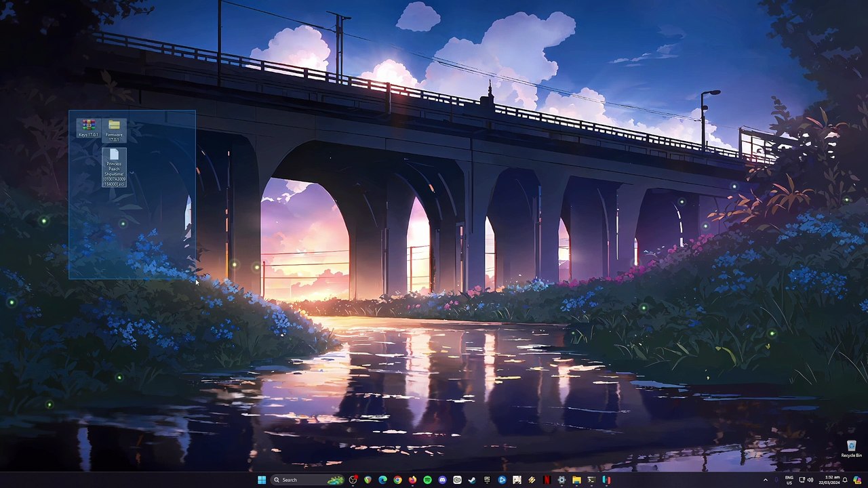Launch Firefox from the taskbar
Image resolution: width=868 pixels, height=488 pixels.
[x=412, y=480]
